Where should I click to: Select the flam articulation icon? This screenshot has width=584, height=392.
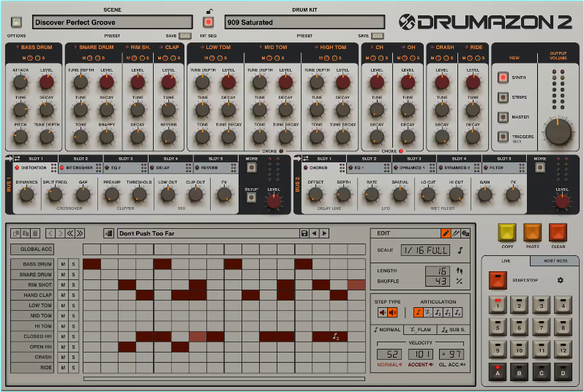pos(428,312)
